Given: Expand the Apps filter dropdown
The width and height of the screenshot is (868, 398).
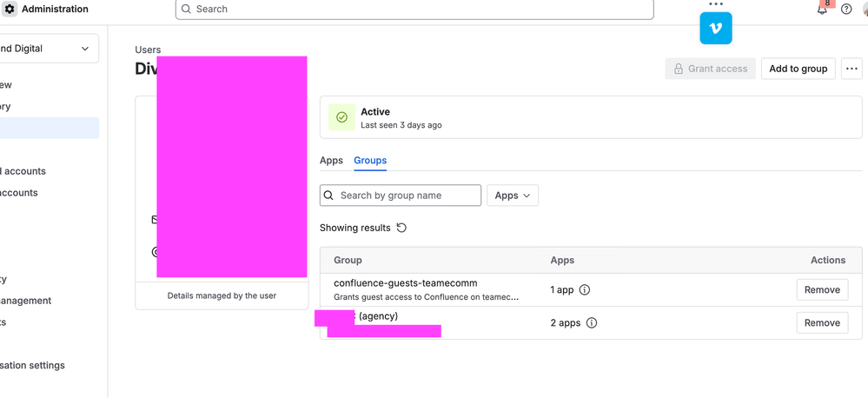Looking at the screenshot, I should pyautogui.click(x=513, y=196).
